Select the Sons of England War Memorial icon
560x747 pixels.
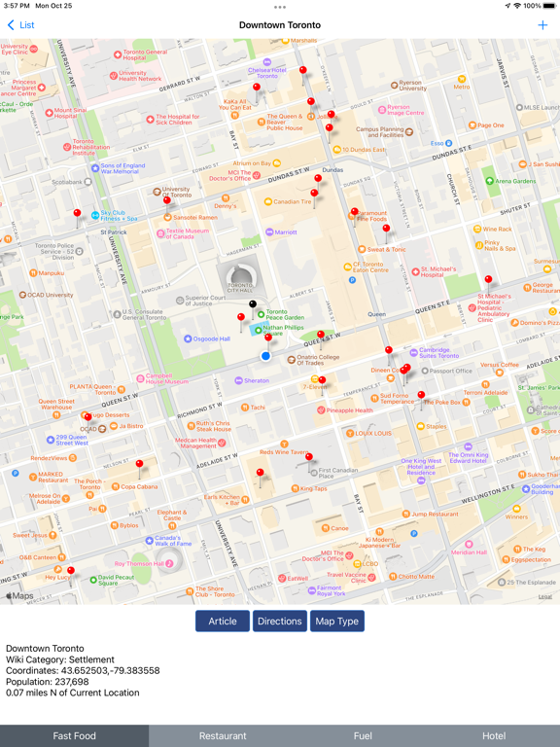tap(95, 168)
